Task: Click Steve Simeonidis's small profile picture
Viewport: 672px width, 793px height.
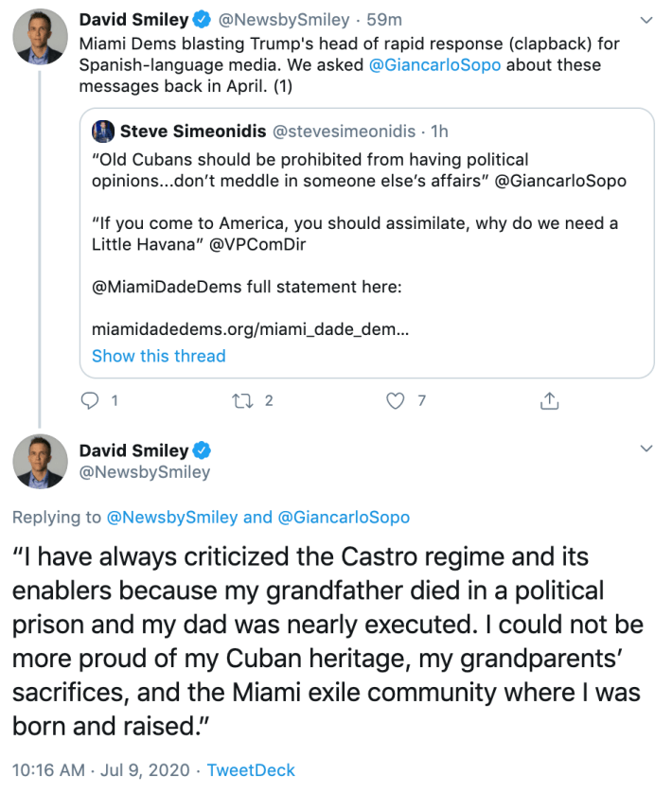Action: pos(102,130)
